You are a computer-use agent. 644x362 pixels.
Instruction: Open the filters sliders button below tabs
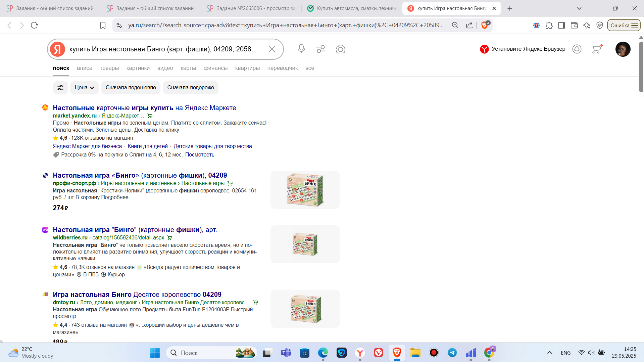pyautogui.click(x=60, y=88)
